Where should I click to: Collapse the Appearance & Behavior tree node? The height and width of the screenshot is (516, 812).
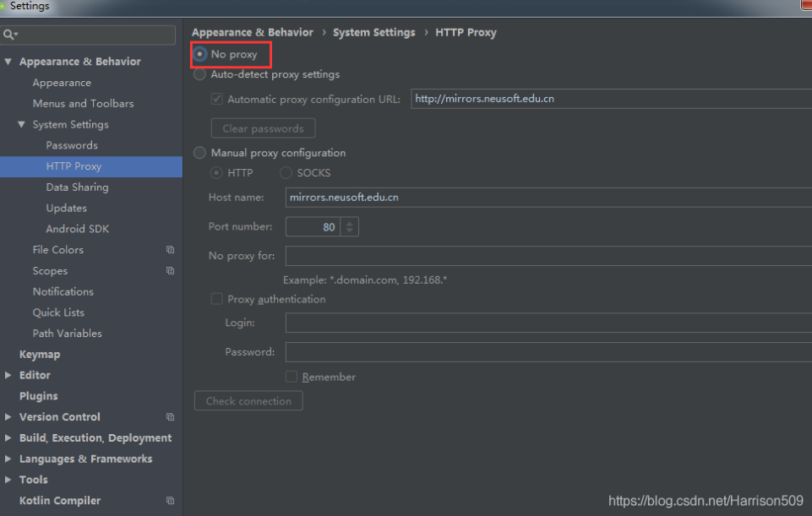click(x=8, y=62)
